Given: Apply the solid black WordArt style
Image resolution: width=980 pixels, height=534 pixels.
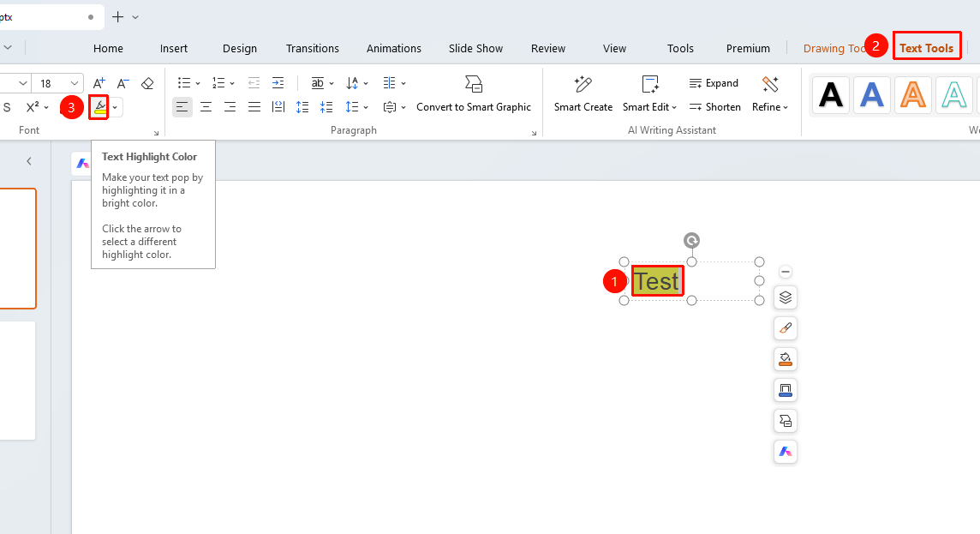Looking at the screenshot, I should [831, 94].
